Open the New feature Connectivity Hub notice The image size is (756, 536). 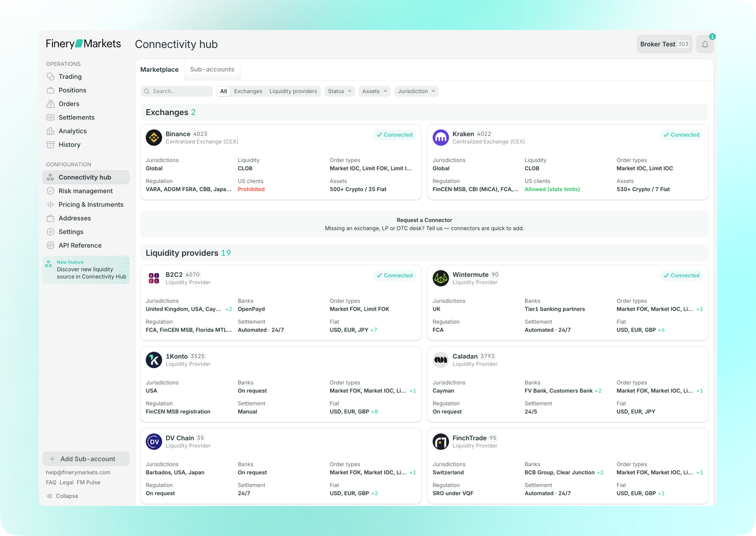(86, 270)
